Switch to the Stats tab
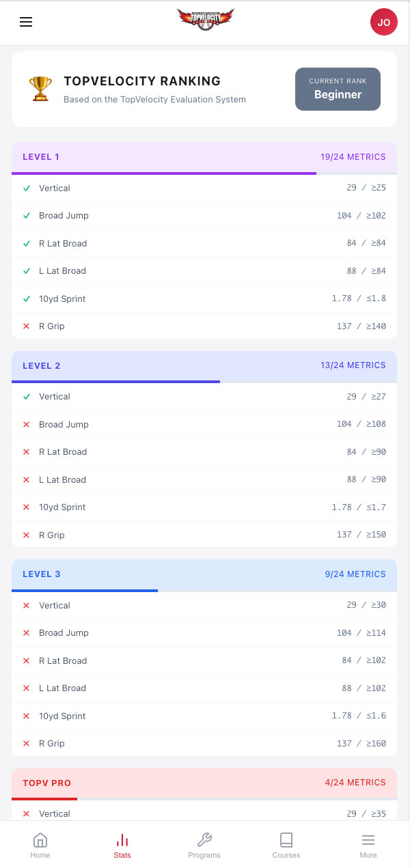The image size is (410, 868). (x=122, y=845)
